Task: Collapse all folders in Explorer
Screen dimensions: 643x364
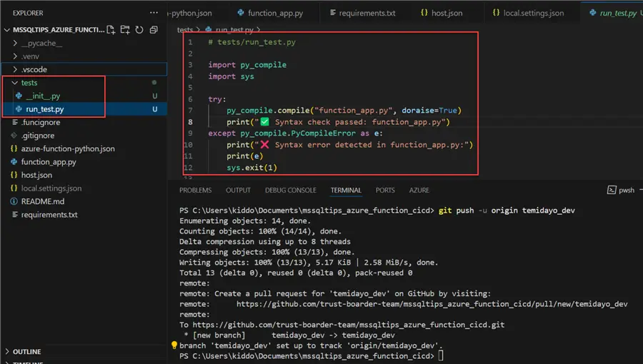Action: 154,30
